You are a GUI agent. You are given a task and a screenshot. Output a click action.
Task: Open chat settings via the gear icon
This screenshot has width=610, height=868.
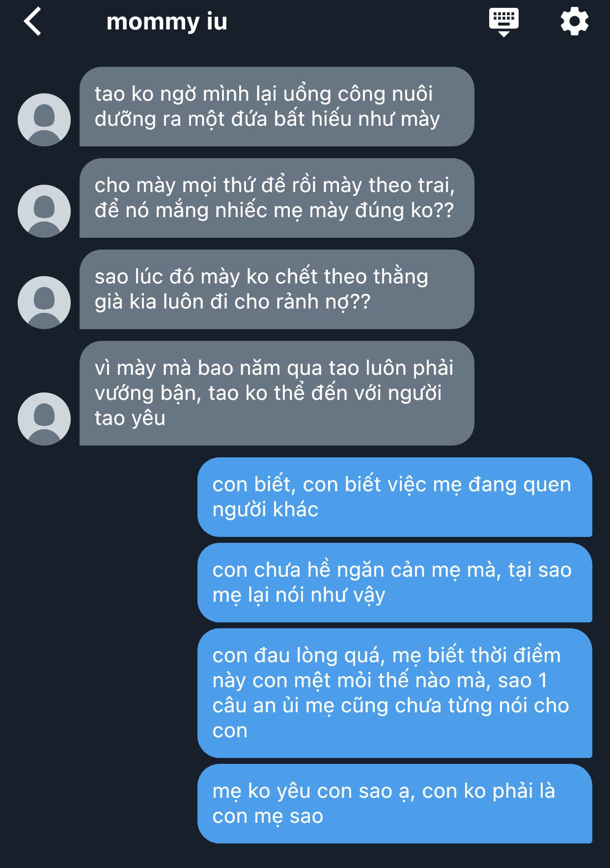574,22
